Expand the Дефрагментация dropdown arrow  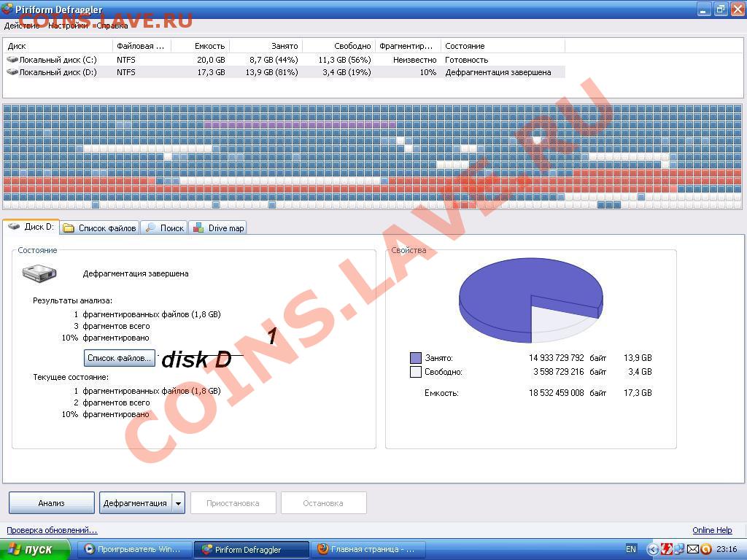tap(178, 503)
